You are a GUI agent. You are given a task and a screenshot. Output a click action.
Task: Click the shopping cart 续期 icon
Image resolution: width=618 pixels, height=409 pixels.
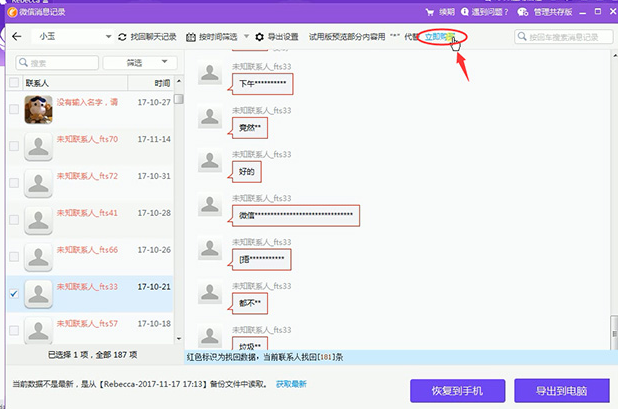point(430,12)
